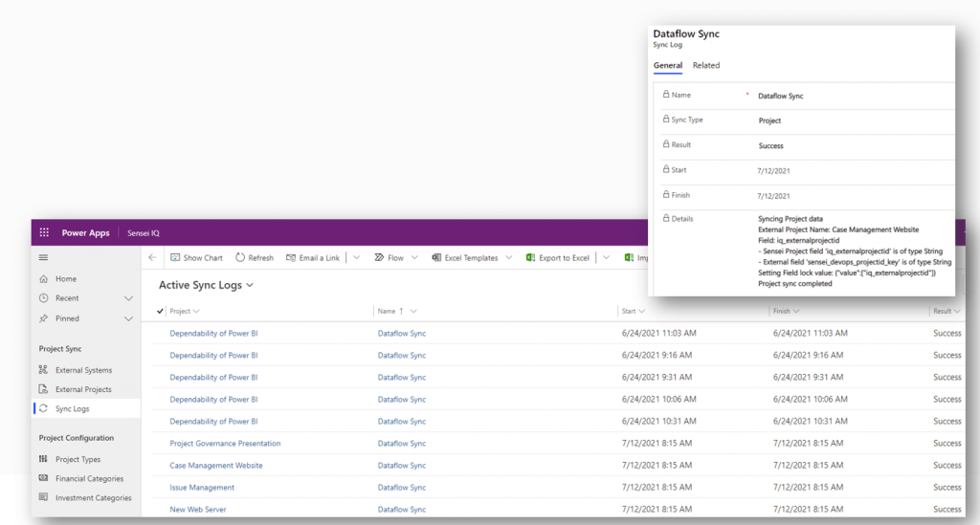The image size is (980, 525).
Task: Select the General tab in Dataflow Sync
Action: (x=667, y=65)
